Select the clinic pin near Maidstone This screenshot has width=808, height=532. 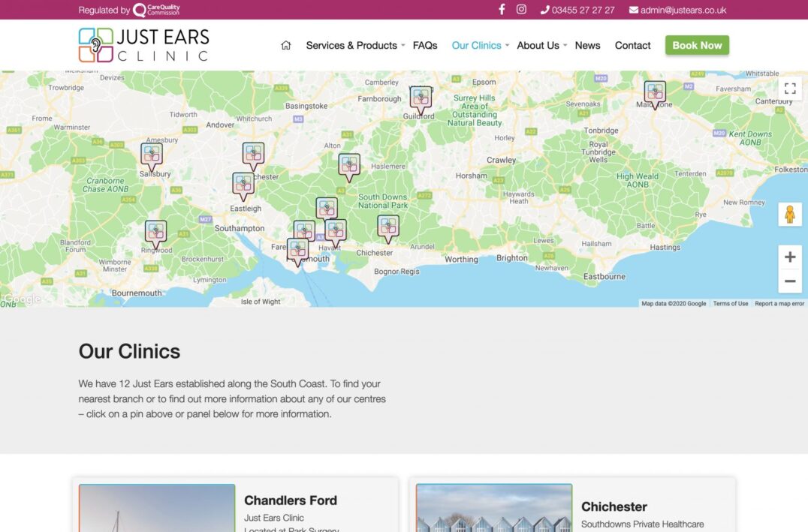(655, 93)
